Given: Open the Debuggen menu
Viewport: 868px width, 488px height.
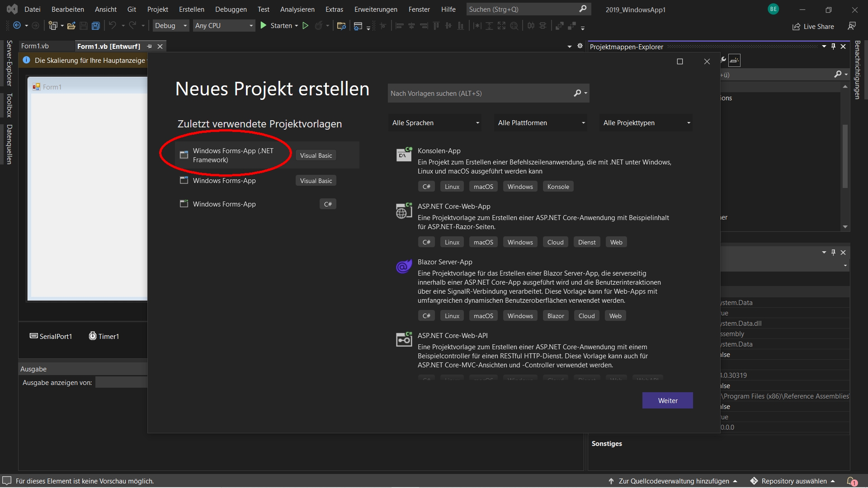Looking at the screenshot, I should (x=231, y=9).
